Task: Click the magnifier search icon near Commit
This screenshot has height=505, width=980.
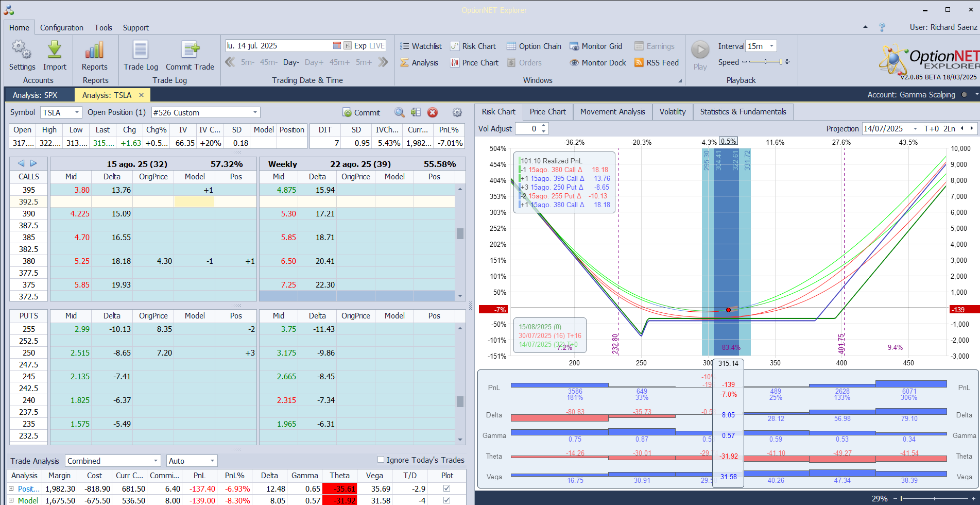Action: click(x=399, y=112)
